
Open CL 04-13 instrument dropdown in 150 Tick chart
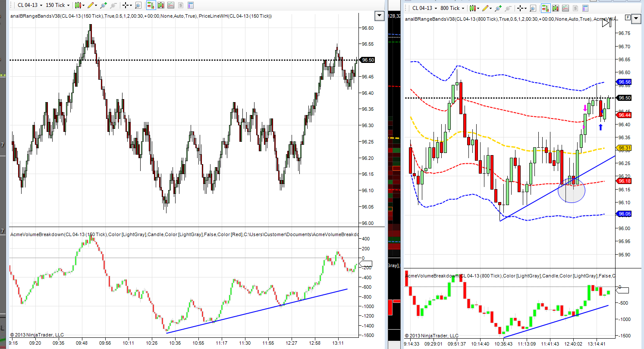click(x=30, y=5)
